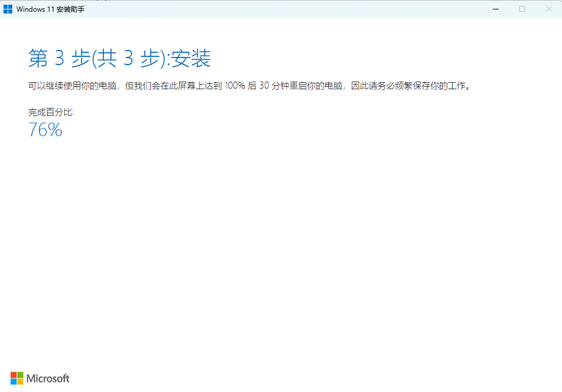The image size is (562, 392).
Task: Click the 'Windows 11 安装助手' title text
Action: point(51,9)
